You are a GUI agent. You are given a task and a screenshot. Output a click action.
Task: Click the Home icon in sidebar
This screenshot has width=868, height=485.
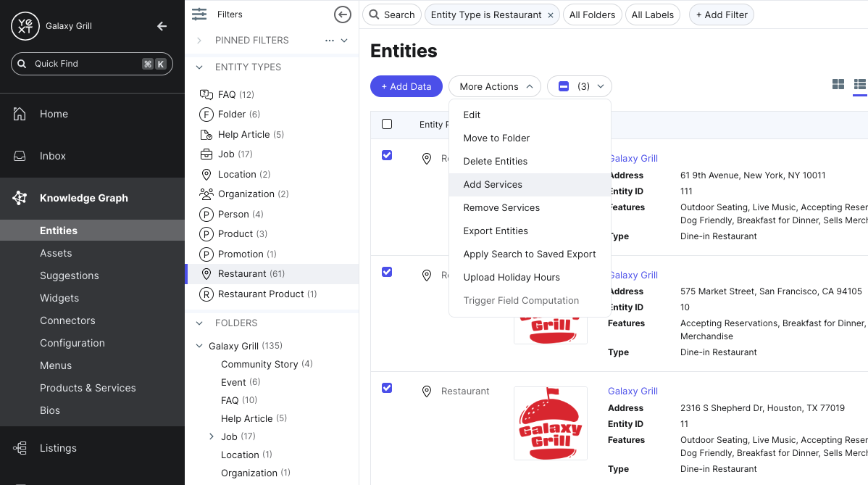(x=20, y=114)
